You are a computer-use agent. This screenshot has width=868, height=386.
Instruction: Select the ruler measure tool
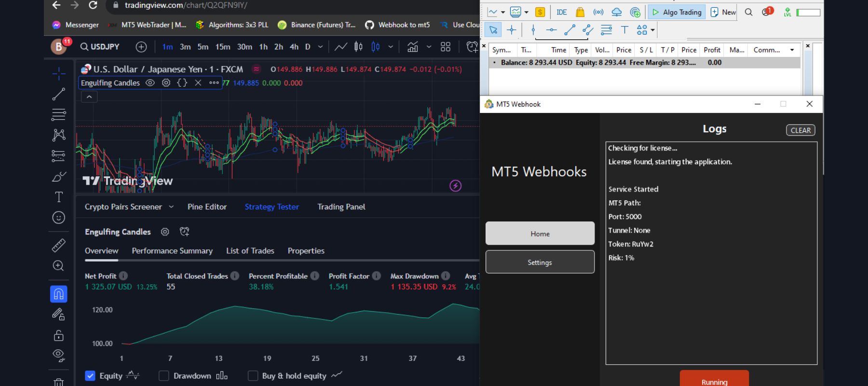pos(59,245)
